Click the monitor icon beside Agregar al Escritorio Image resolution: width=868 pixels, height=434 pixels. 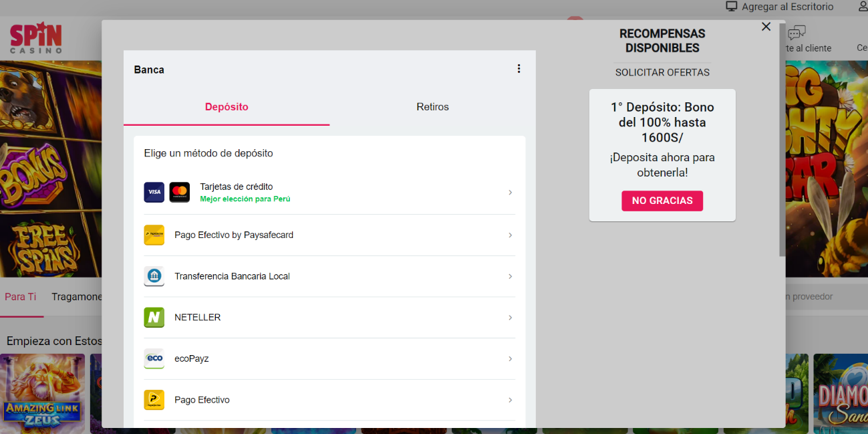click(732, 7)
